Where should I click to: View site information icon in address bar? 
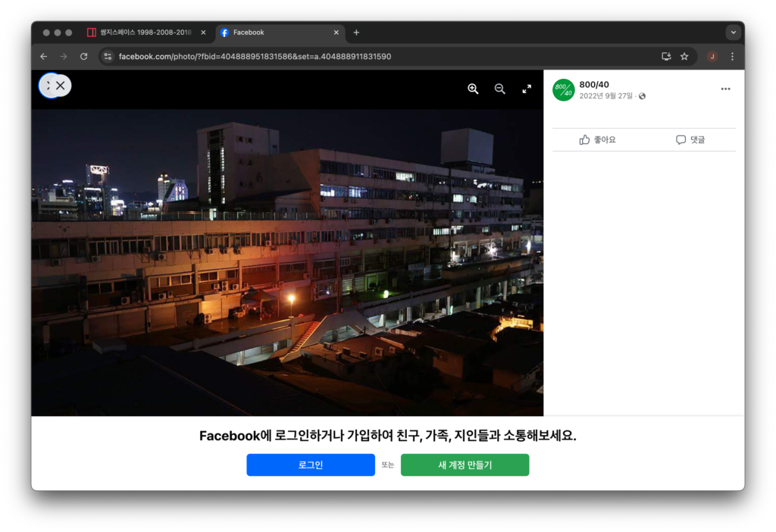coord(108,56)
